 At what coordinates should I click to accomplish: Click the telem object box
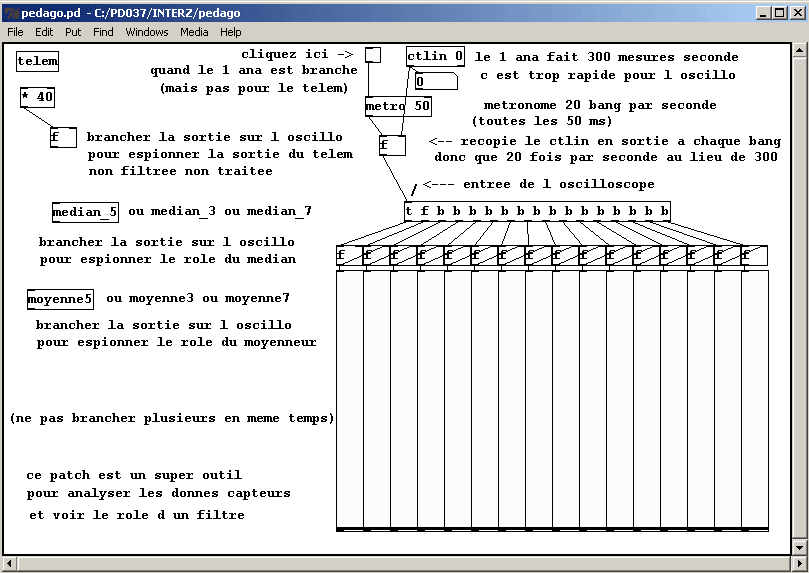(38, 62)
